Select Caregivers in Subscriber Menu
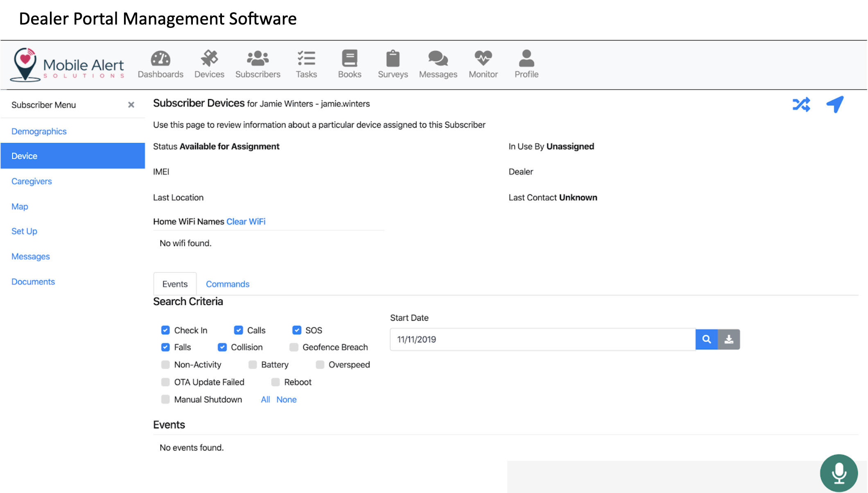 (x=32, y=181)
